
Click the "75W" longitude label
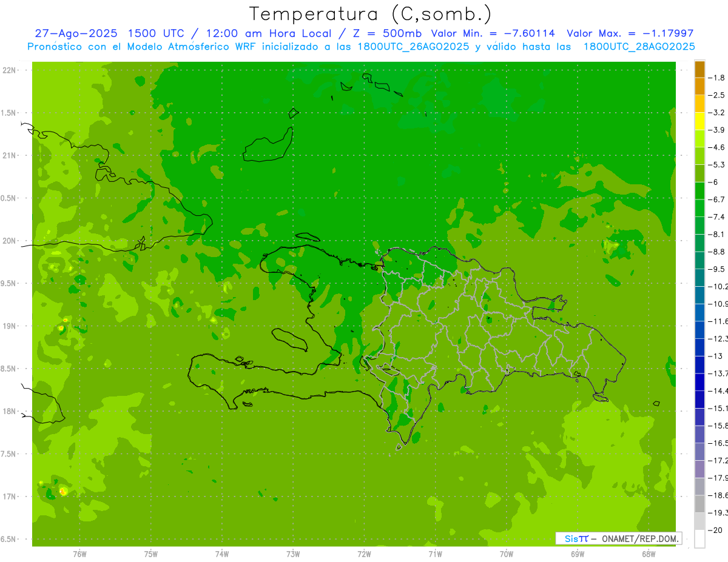[x=151, y=554]
